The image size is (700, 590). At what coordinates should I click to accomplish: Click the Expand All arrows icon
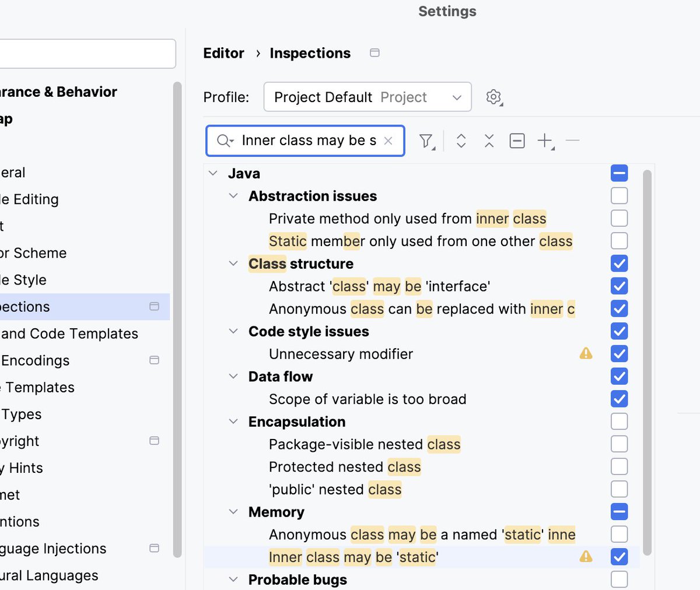461,141
